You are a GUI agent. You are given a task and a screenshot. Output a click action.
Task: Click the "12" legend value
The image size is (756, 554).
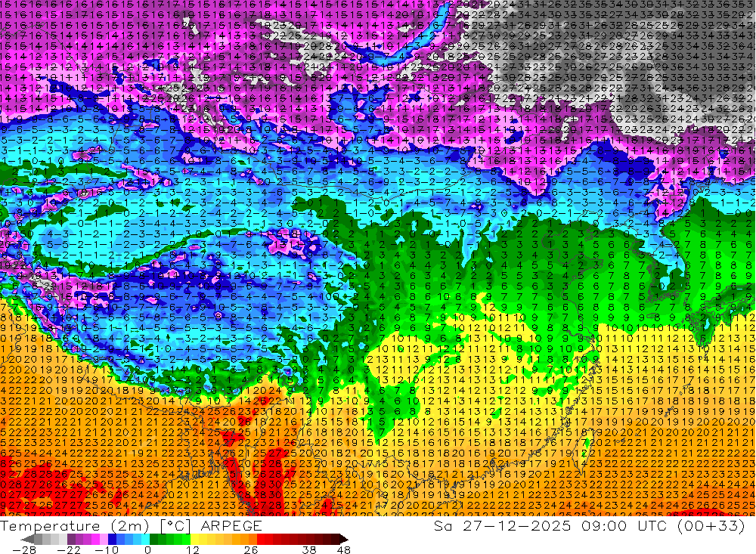[192, 550]
